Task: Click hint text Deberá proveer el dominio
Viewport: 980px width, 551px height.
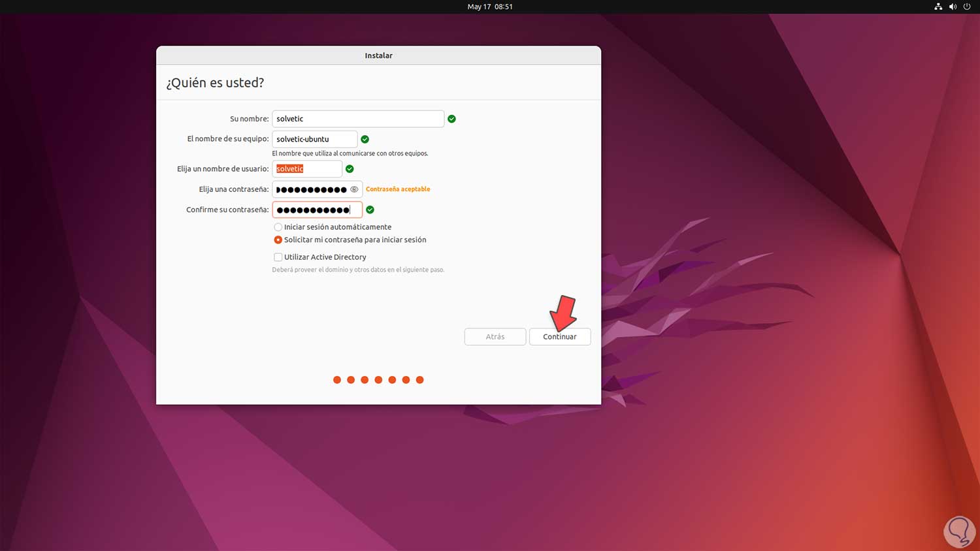Action: point(358,270)
